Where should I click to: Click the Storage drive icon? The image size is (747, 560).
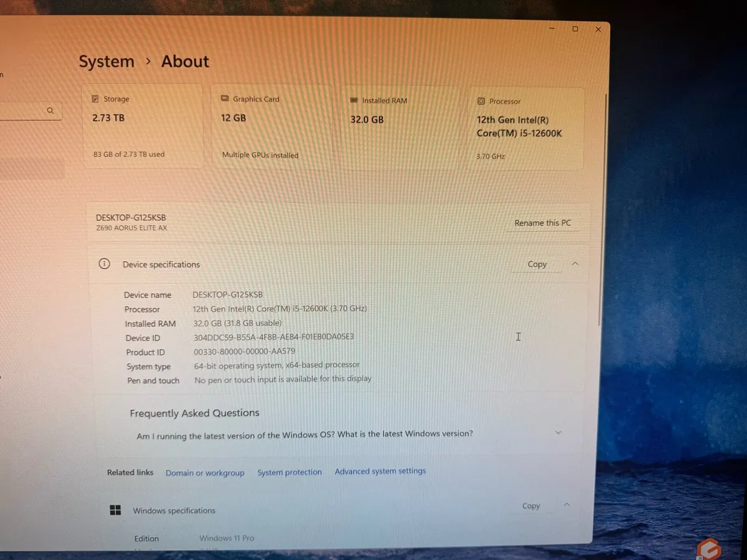(95, 99)
